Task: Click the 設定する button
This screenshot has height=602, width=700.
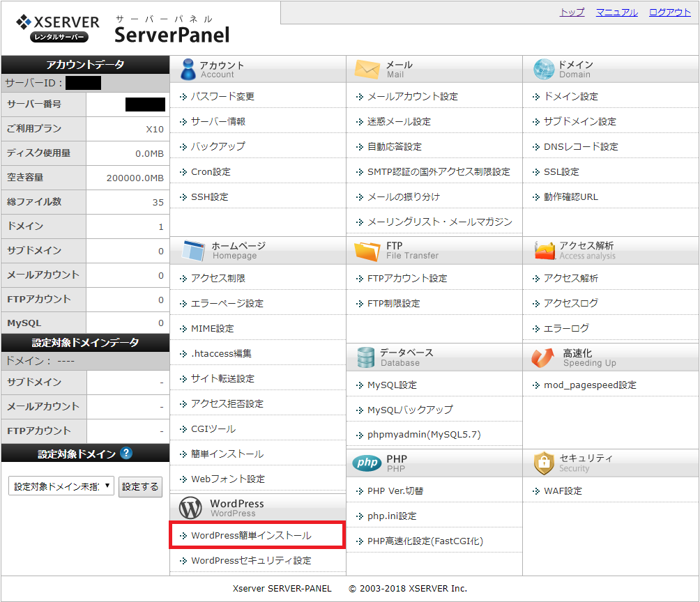Action: tap(140, 486)
